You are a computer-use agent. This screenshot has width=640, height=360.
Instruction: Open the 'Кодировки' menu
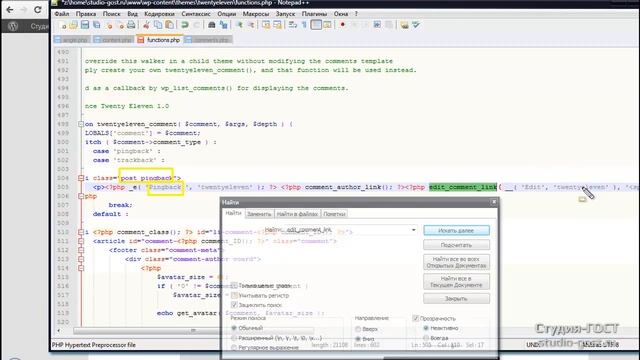(159, 13)
